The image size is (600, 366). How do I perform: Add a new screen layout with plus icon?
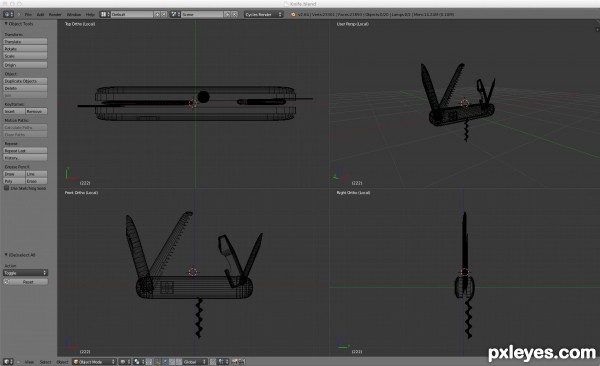point(157,14)
